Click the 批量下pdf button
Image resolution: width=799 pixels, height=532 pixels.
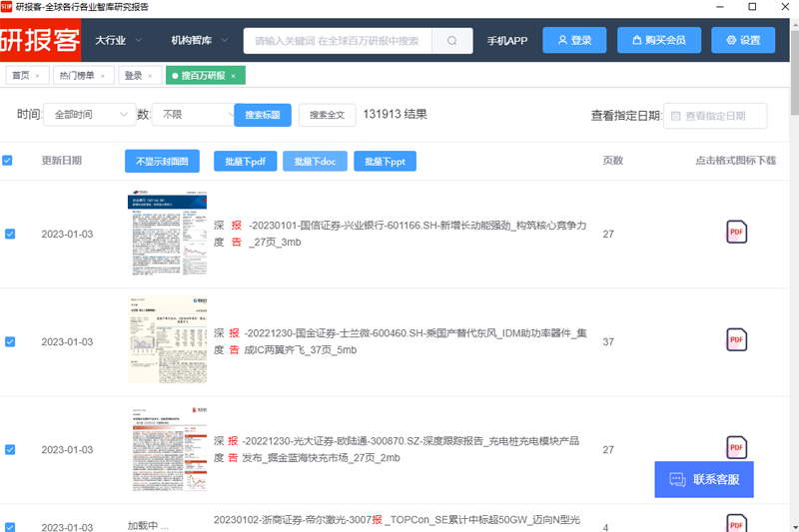(245, 161)
